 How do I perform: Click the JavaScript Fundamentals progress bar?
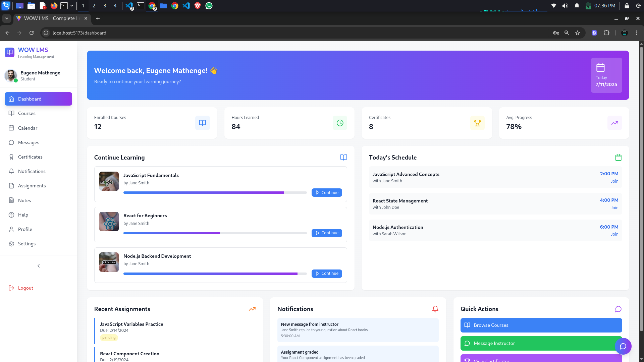tap(215, 193)
